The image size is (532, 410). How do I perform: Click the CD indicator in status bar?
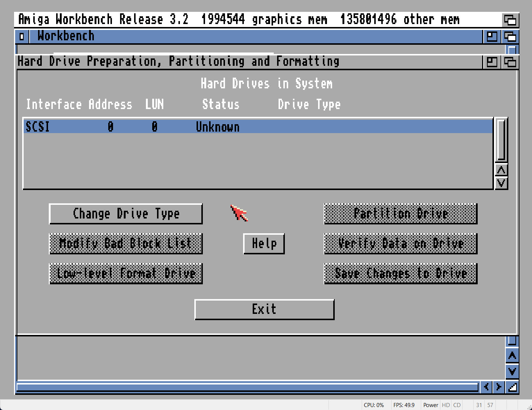pyautogui.click(x=457, y=405)
